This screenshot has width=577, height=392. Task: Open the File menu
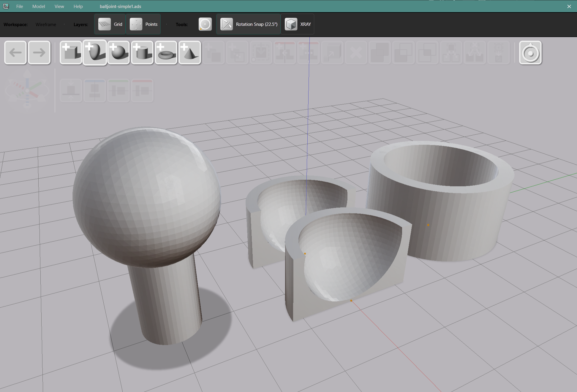pos(20,6)
